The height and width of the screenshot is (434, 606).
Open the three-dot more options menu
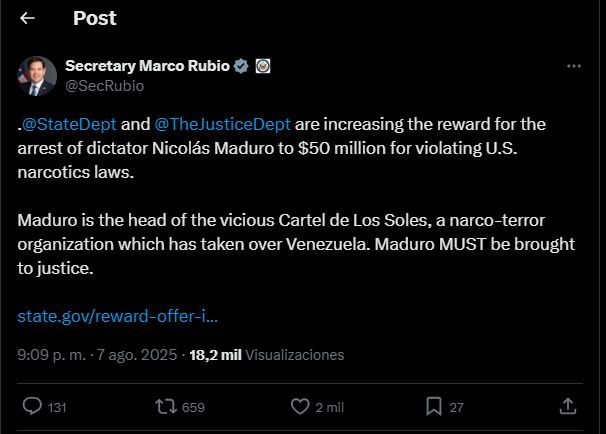[574, 66]
